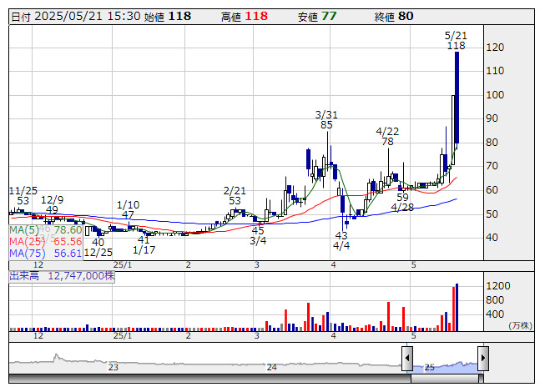Click the 3/4 45 low label
Viewport: 545px width, 392px height.
258,235
